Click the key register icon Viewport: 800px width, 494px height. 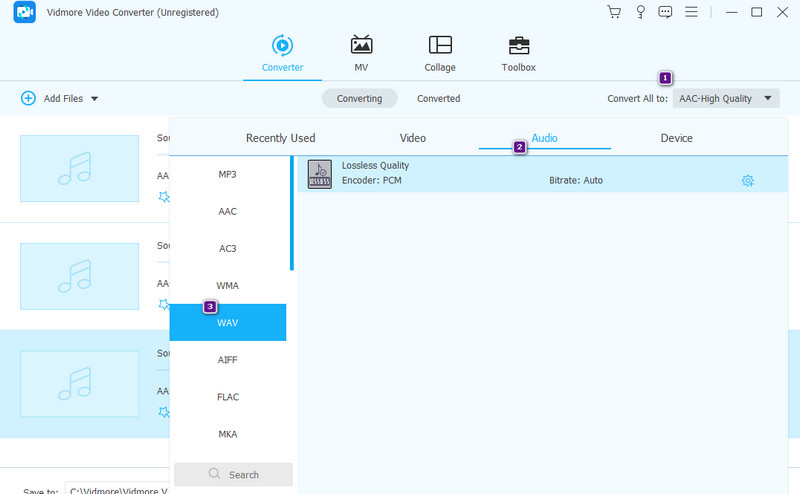click(x=640, y=12)
